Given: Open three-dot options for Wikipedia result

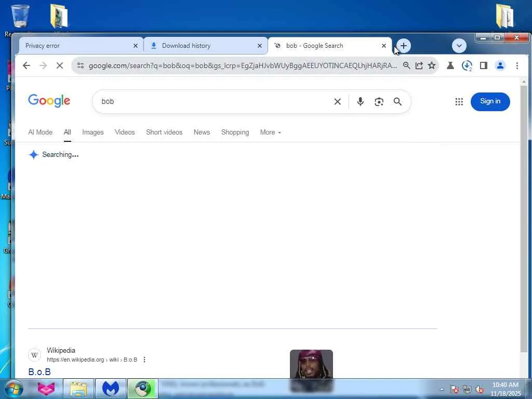Looking at the screenshot, I should pyautogui.click(x=144, y=360).
